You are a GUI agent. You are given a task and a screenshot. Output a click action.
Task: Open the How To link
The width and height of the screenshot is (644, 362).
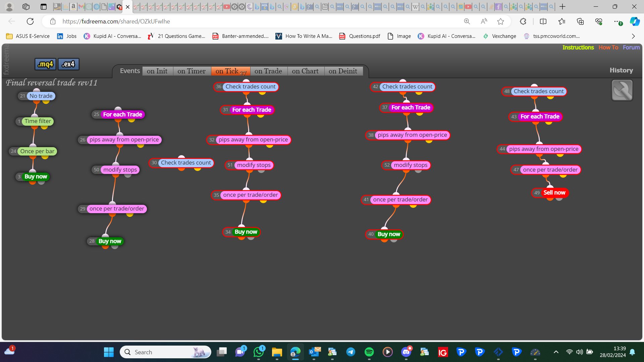click(608, 48)
